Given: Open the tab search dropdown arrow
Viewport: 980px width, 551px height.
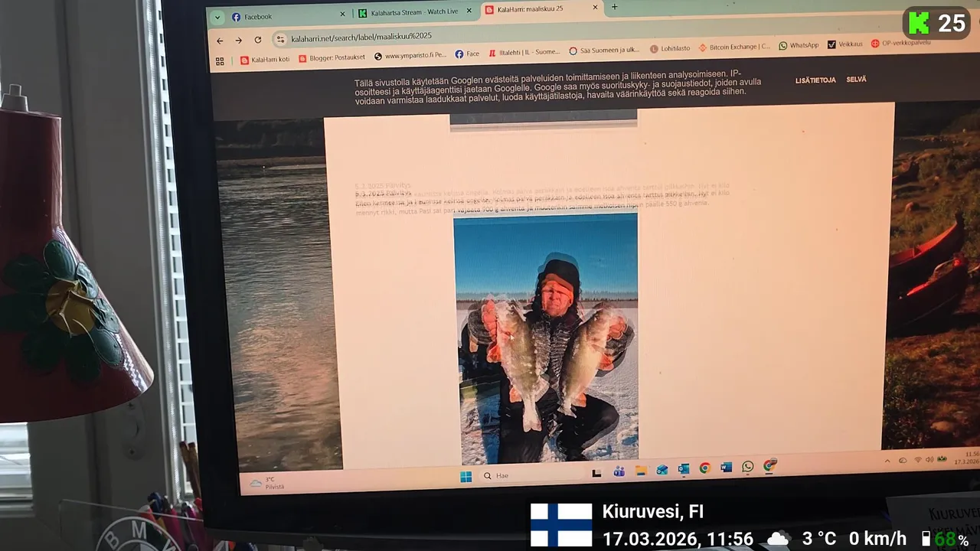Looking at the screenshot, I should point(217,18).
